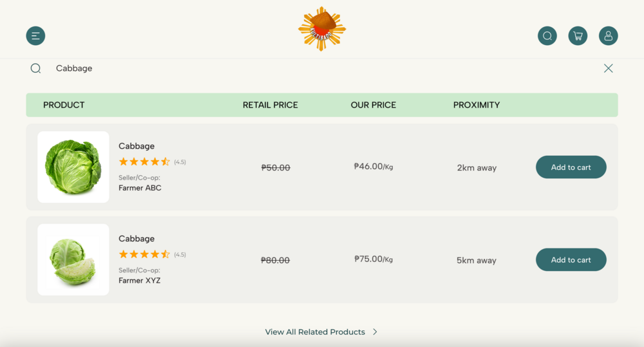
Task: Click the star rating for Farmer XYZ cabbage
Action: click(x=144, y=254)
